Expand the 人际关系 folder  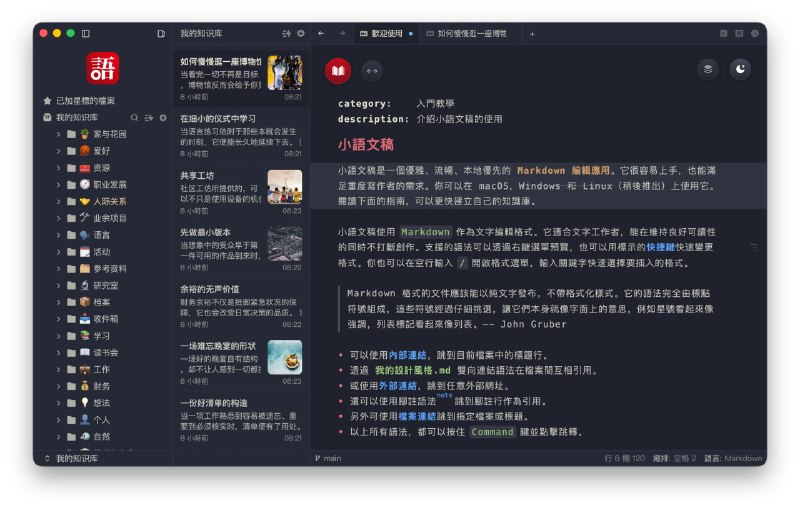point(58,202)
